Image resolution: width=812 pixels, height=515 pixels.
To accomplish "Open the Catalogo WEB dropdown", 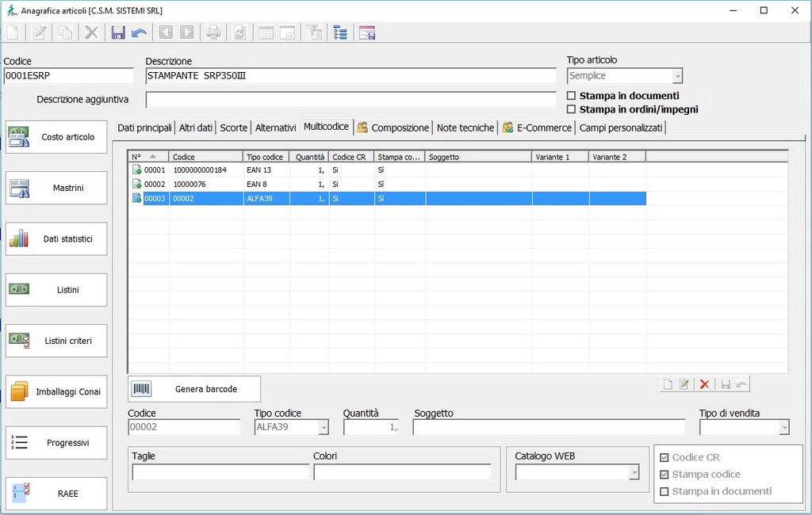I will 634,472.
